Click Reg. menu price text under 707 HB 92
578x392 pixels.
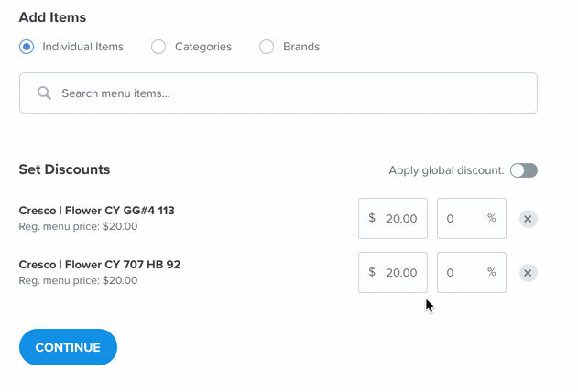78,280
